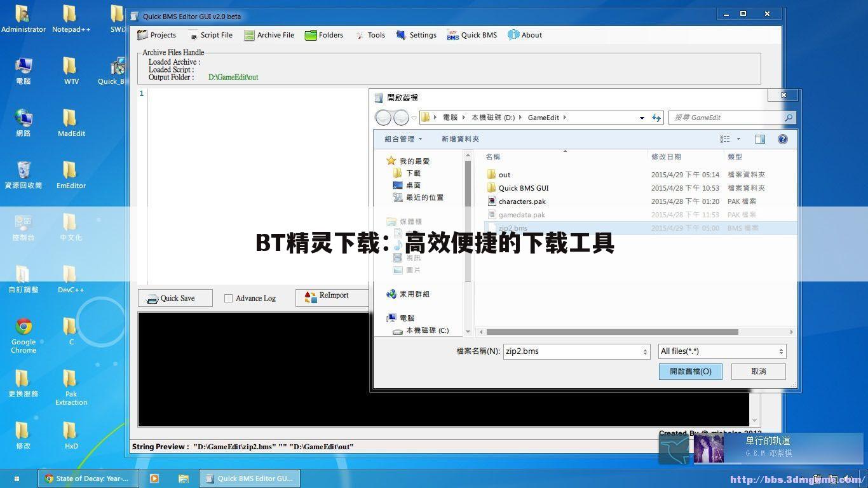Select the Recycle Bin (資源回收筒) icon
Screen dimensions: 868x488
24,175
